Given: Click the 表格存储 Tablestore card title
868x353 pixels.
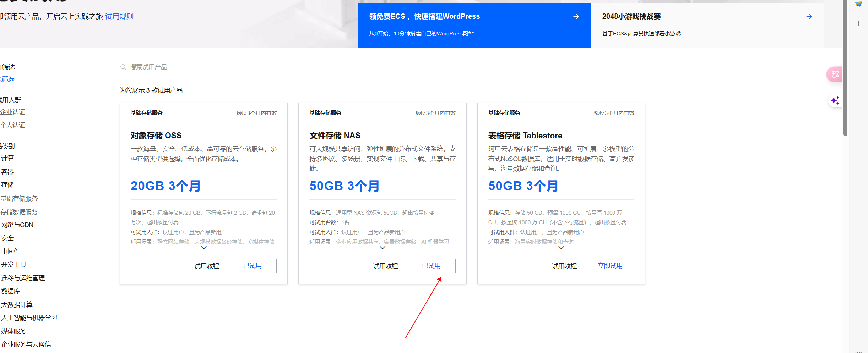Looking at the screenshot, I should pyautogui.click(x=525, y=136).
